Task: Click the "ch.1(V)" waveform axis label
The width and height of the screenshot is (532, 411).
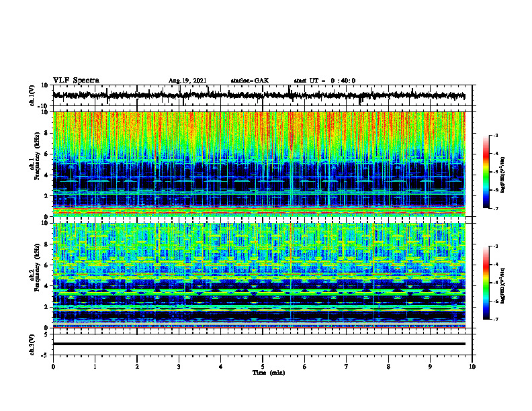Action: click(32, 95)
